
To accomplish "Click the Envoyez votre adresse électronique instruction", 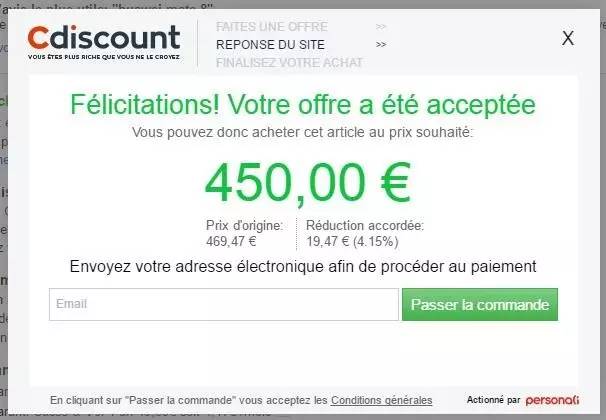I will click(303, 267).
